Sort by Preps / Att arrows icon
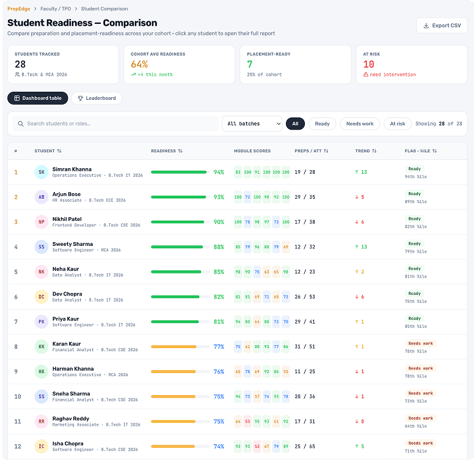 326,150
